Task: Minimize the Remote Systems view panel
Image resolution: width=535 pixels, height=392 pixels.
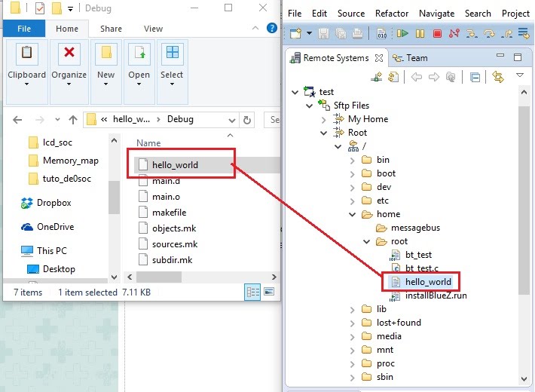Action: 500,55
